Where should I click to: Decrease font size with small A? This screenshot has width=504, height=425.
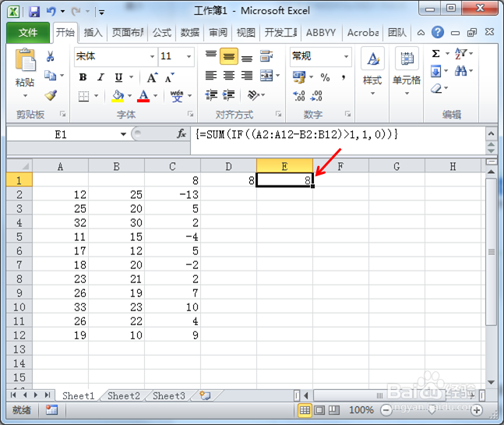tap(169, 77)
